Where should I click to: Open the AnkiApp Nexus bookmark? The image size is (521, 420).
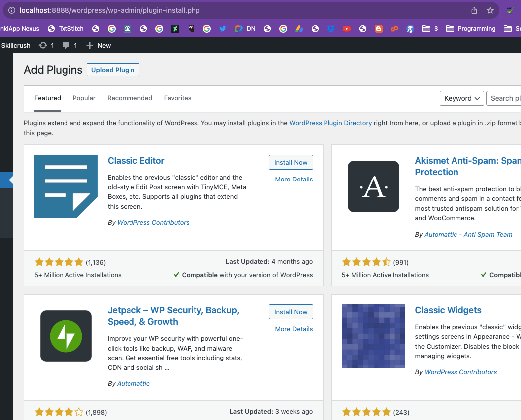[x=20, y=29]
